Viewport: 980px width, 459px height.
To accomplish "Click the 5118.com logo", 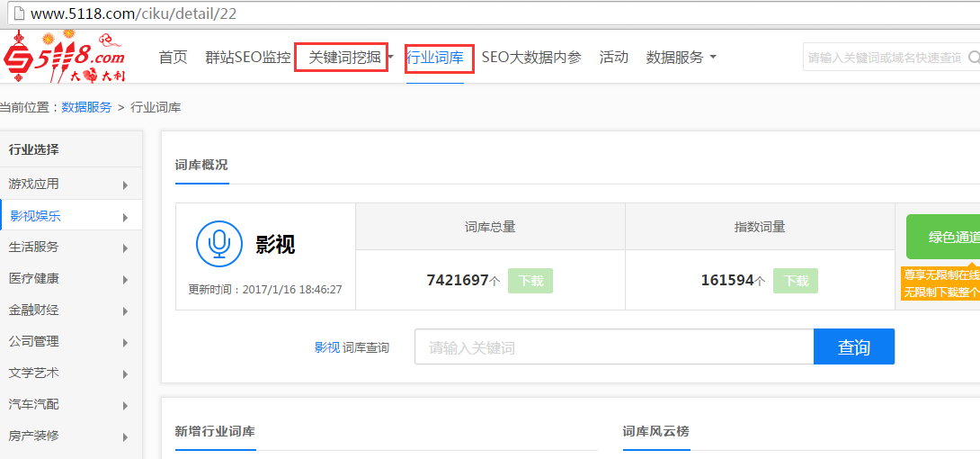I will coord(64,57).
